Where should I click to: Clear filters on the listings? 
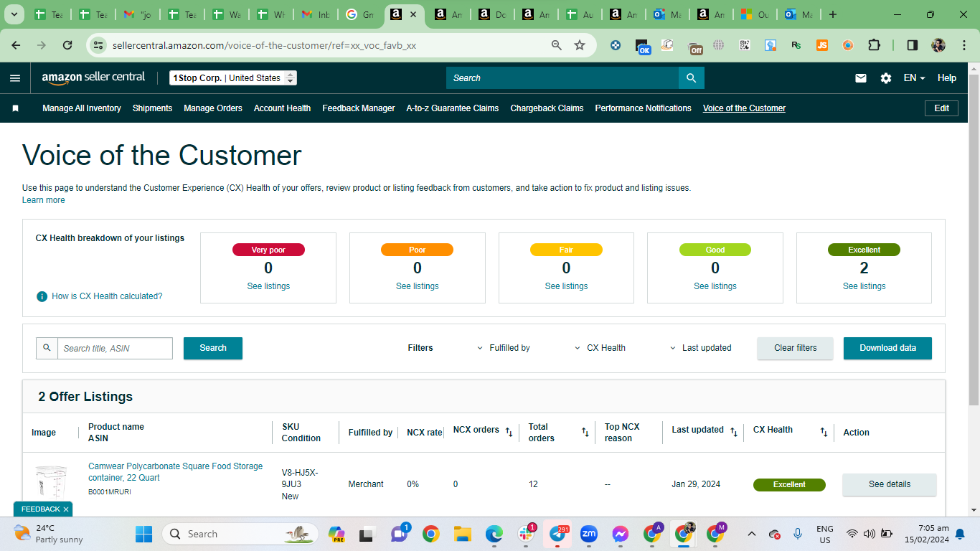pos(796,348)
